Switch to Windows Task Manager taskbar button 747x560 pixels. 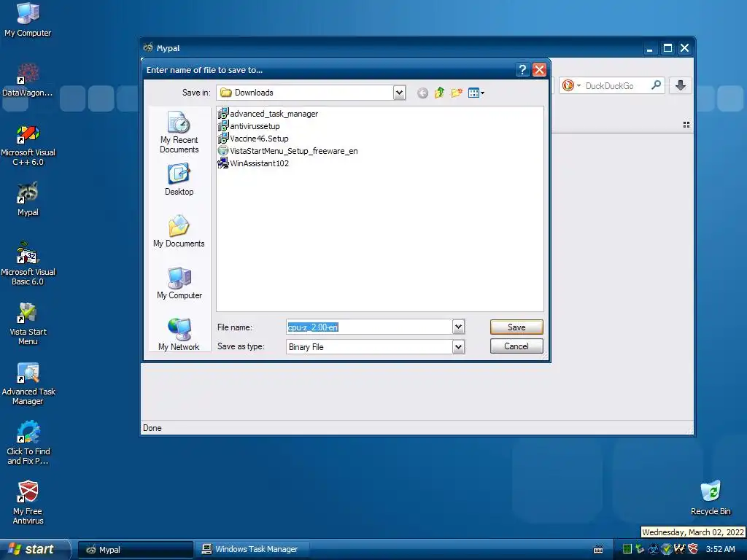click(x=252, y=550)
